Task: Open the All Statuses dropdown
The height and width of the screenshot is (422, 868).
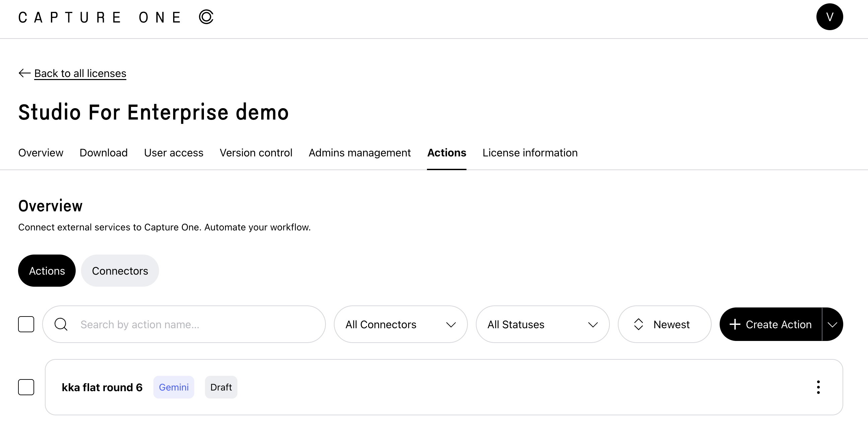Action: click(x=542, y=324)
